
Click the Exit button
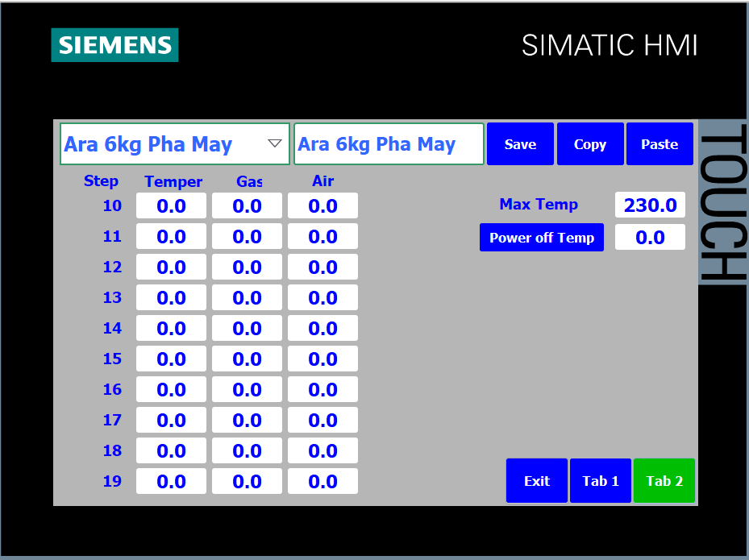pyautogui.click(x=537, y=481)
